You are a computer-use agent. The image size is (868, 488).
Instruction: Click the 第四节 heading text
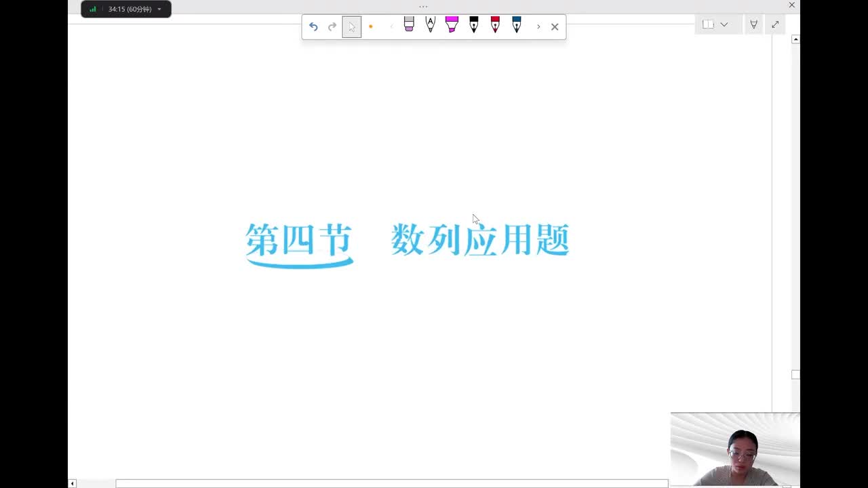point(299,240)
